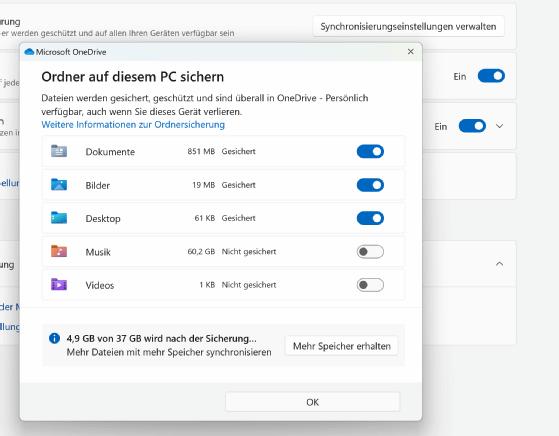This screenshot has width=559, height=436.
Task: Click 'Synchronisierungseinstellungen verwalten' button
Action: click(x=408, y=26)
